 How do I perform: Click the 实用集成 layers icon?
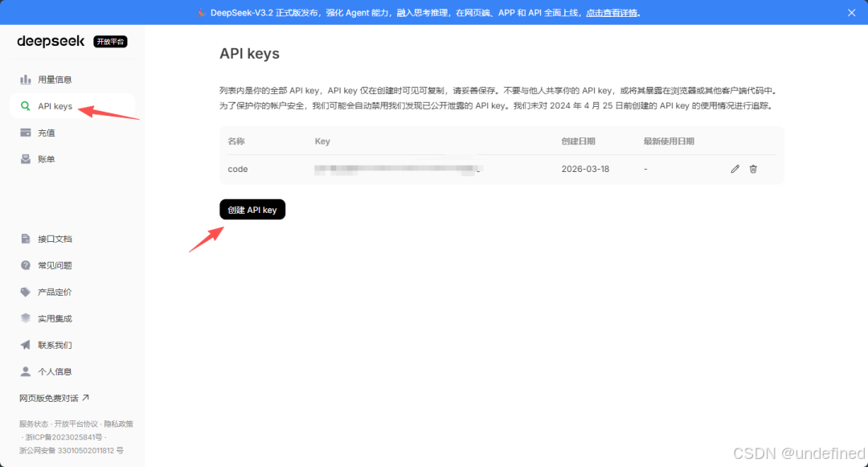pos(26,318)
